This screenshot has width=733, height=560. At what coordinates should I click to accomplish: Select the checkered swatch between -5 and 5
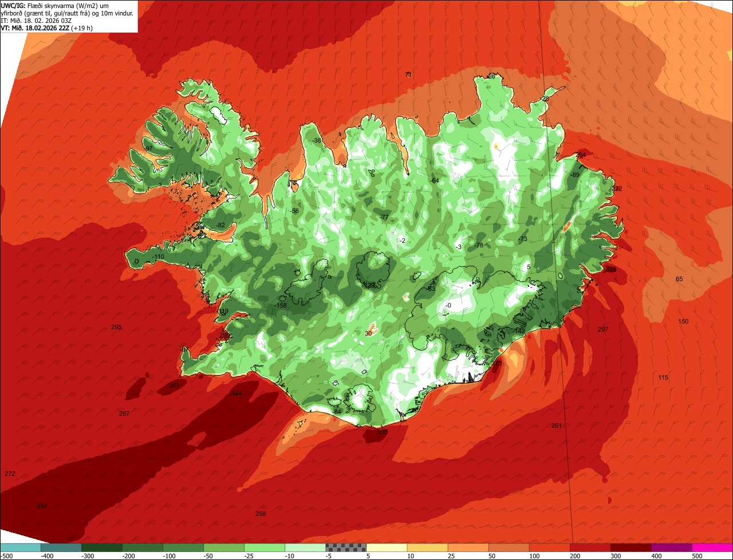point(346,547)
